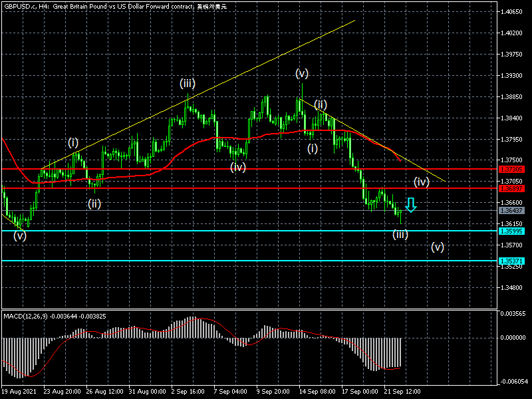The height and width of the screenshot is (399, 532).
Task: Click the 1.37950 price axis value
Action: click(x=511, y=140)
